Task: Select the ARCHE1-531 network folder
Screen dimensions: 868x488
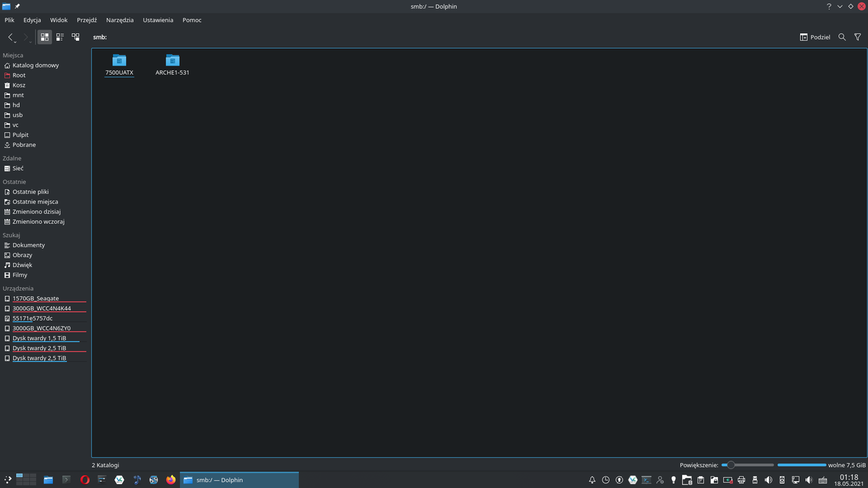Action: [172, 64]
